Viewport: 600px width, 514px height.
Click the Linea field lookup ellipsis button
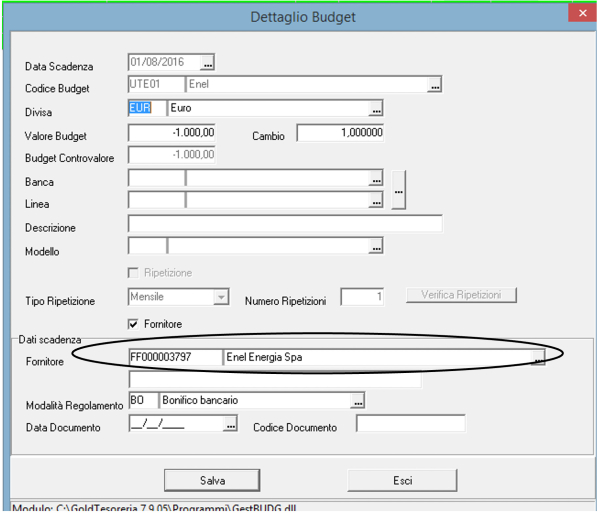[x=376, y=201]
